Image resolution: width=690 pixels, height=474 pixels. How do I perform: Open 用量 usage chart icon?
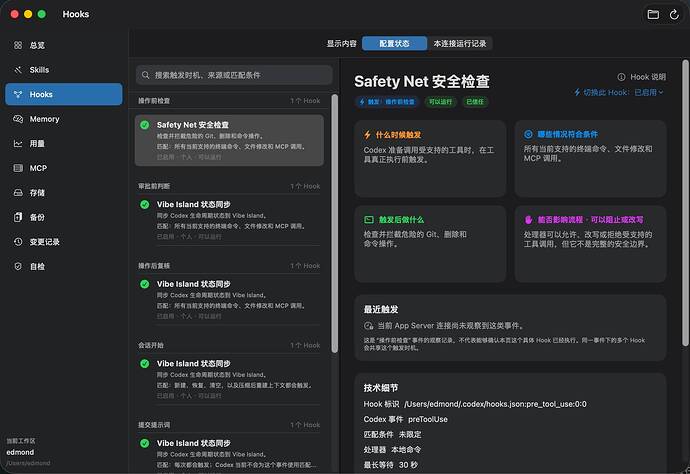18,143
